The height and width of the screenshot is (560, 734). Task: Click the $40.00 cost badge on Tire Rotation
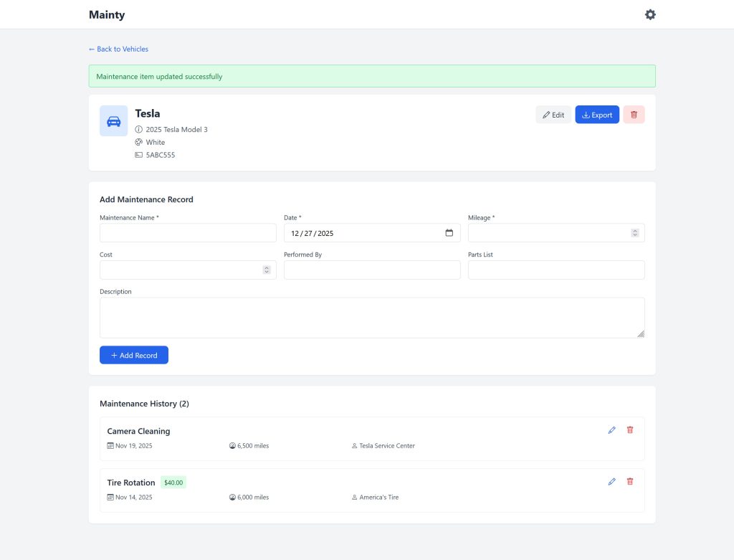point(173,482)
